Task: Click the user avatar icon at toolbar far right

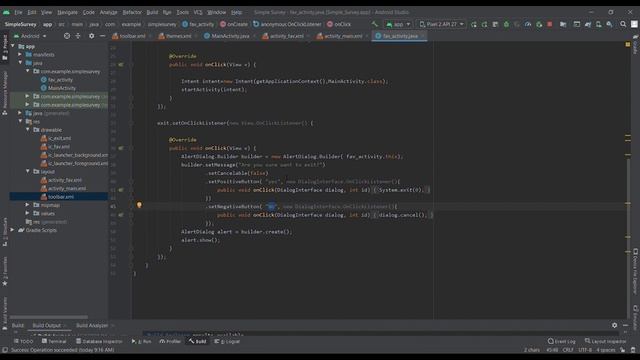Action: (x=634, y=24)
